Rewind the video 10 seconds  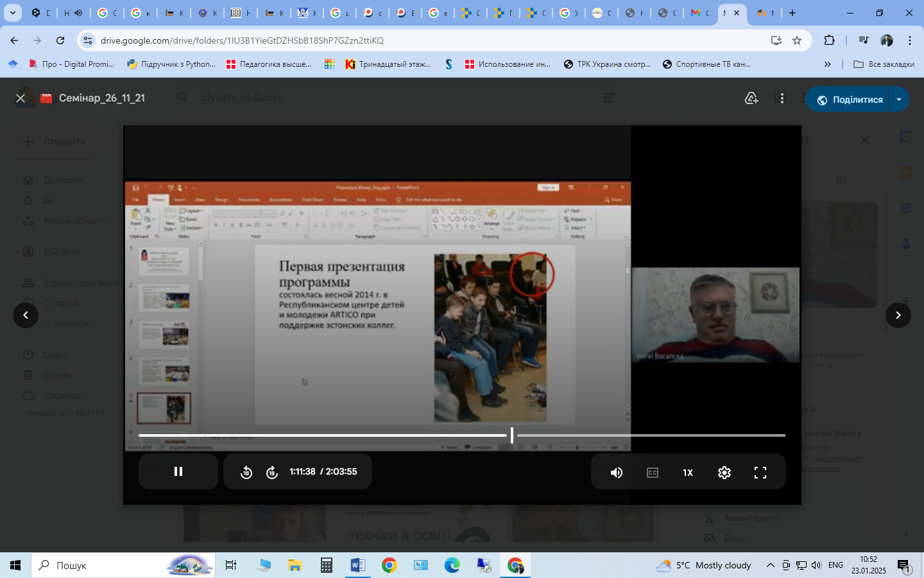coord(246,473)
